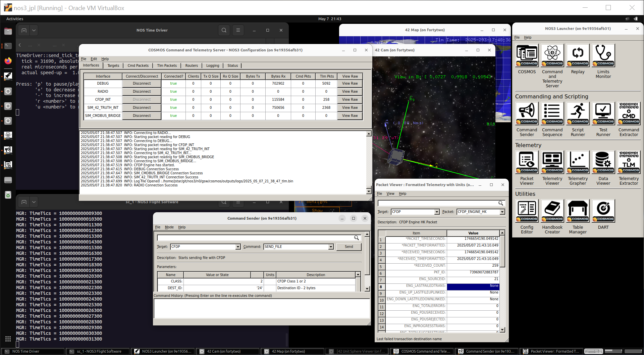
Task: Add new tab in NOS Time Driver terminal
Action: pos(24,30)
